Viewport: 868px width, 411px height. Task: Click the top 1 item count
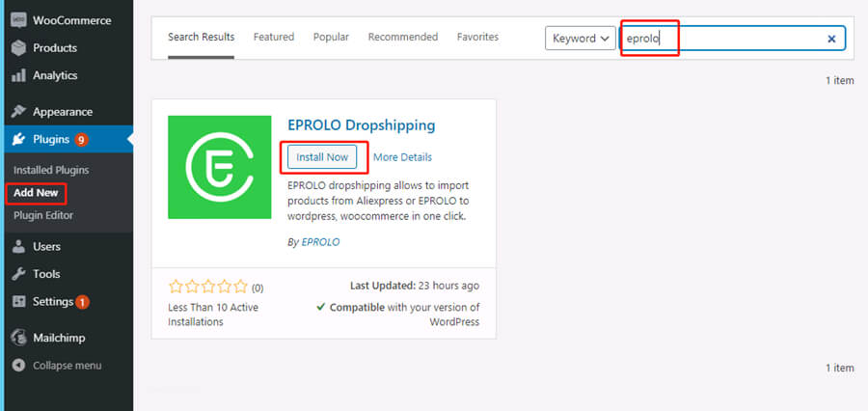tap(840, 80)
